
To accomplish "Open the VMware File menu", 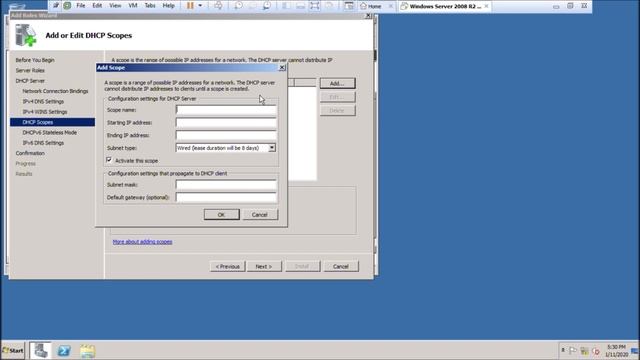I will [81, 6].
